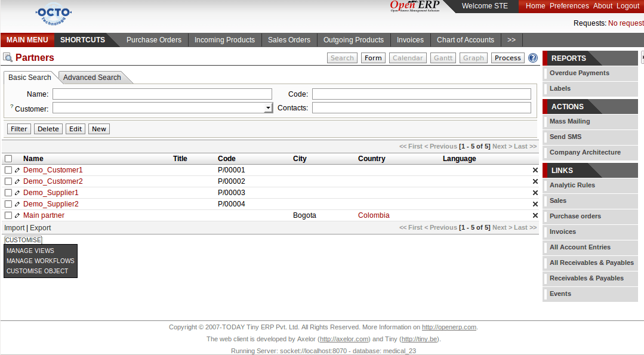Open the Customer dropdown in search form
Image resolution: width=644 pixels, height=355 pixels.
pos(268,108)
